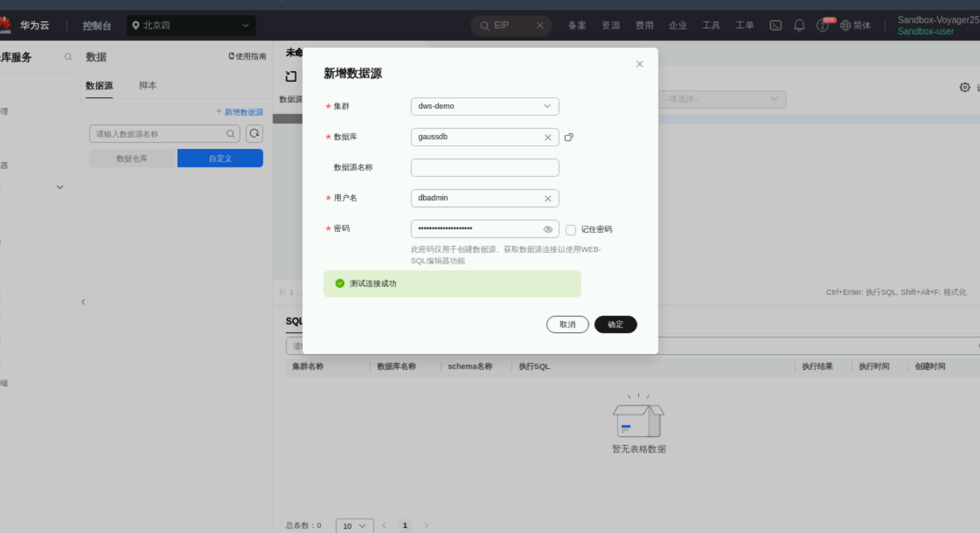This screenshot has height=533, width=980.
Task: Click the sidebar search icon near 库服务
Action: pyautogui.click(x=68, y=57)
